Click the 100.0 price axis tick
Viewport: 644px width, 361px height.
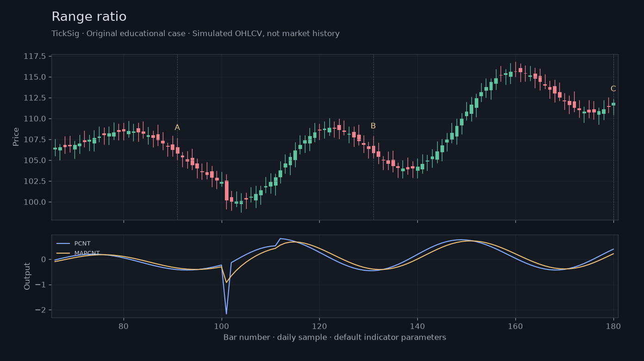point(35,202)
